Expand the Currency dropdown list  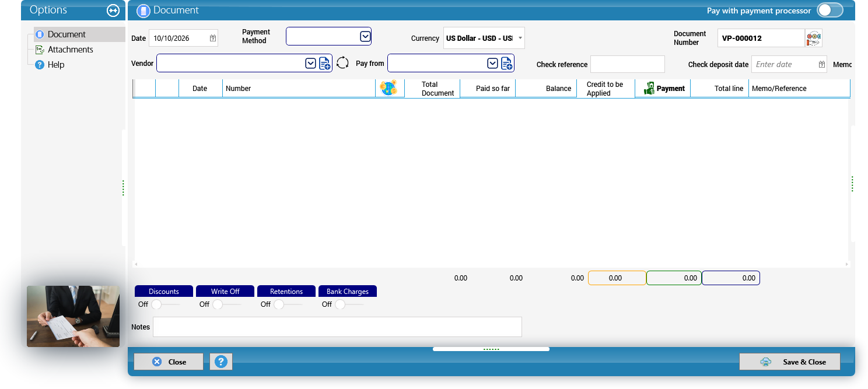click(x=520, y=38)
